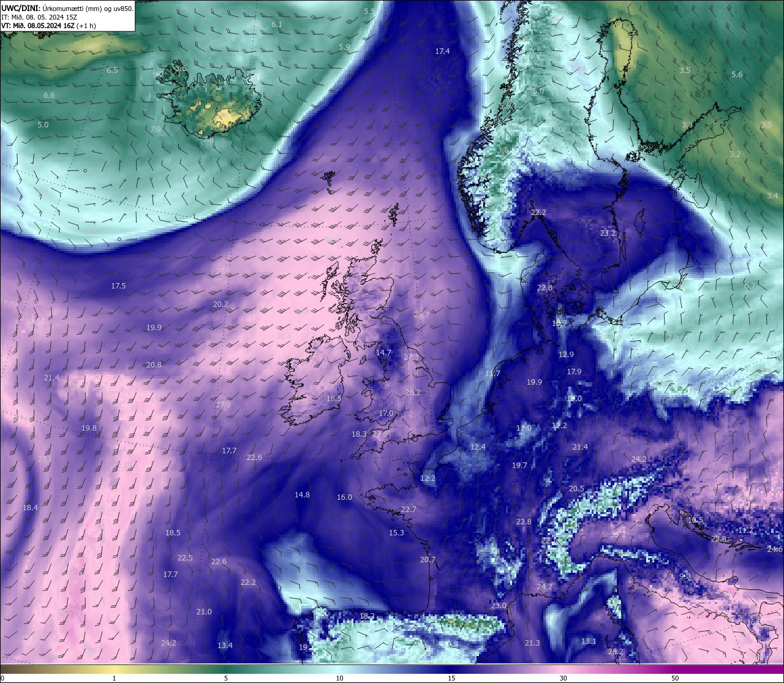This screenshot has height=683, width=784.
Task: Click the 13.4 value label
Action: [225, 646]
